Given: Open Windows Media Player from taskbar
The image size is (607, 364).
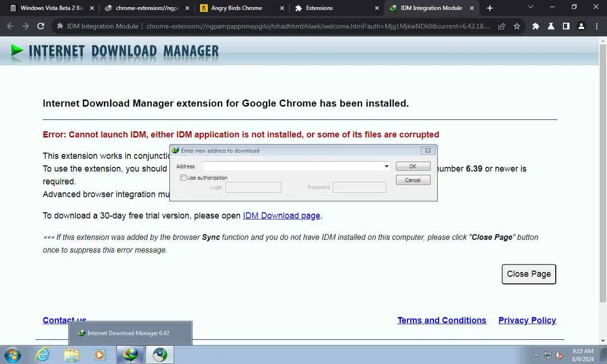Looking at the screenshot, I should tap(100, 355).
